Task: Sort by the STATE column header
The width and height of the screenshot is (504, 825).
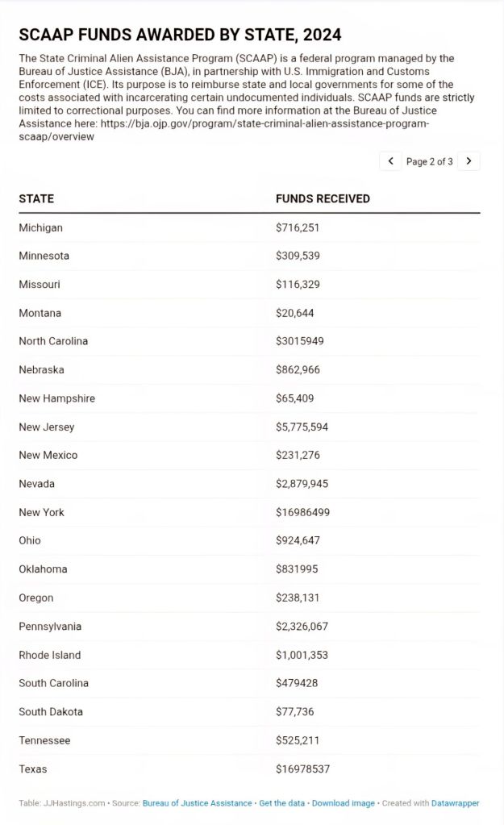Action: click(x=36, y=198)
